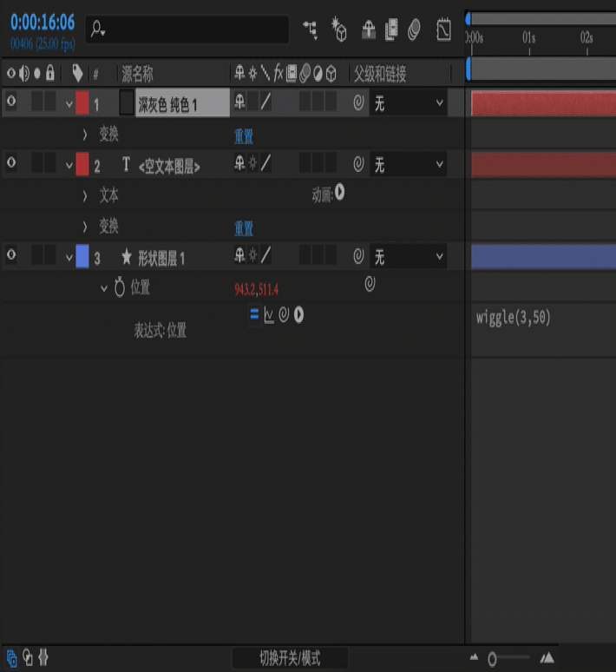Click the # layer number column header
The image size is (616, 672).
[x=95, y=75]
